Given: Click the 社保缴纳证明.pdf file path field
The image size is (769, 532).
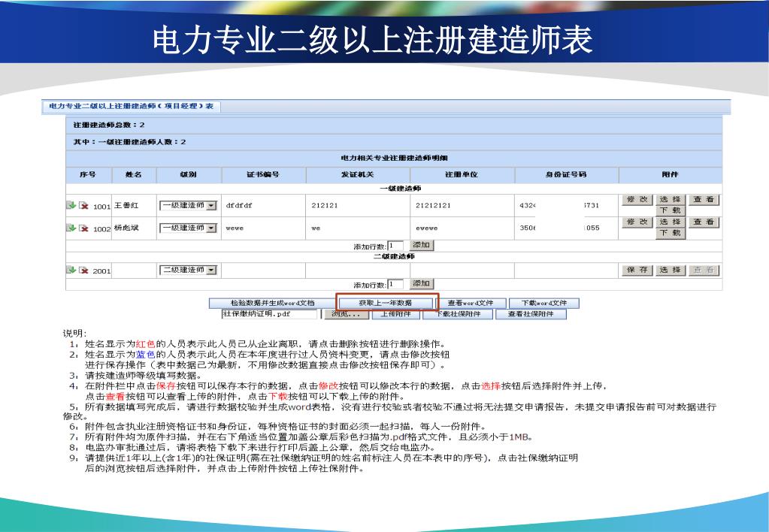Looking at the screenshot, I should click(269, 314).
